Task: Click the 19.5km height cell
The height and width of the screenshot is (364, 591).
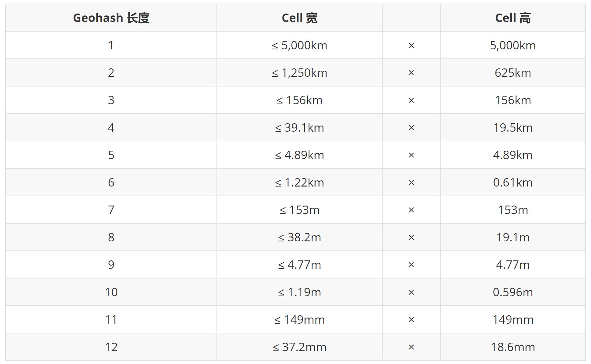Action: tap(513, 128)
